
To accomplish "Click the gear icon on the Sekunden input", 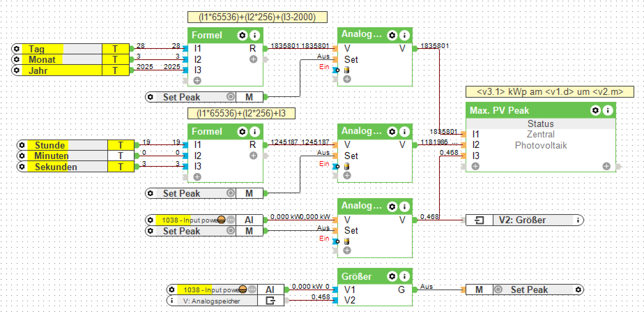I will coord(22,167).
